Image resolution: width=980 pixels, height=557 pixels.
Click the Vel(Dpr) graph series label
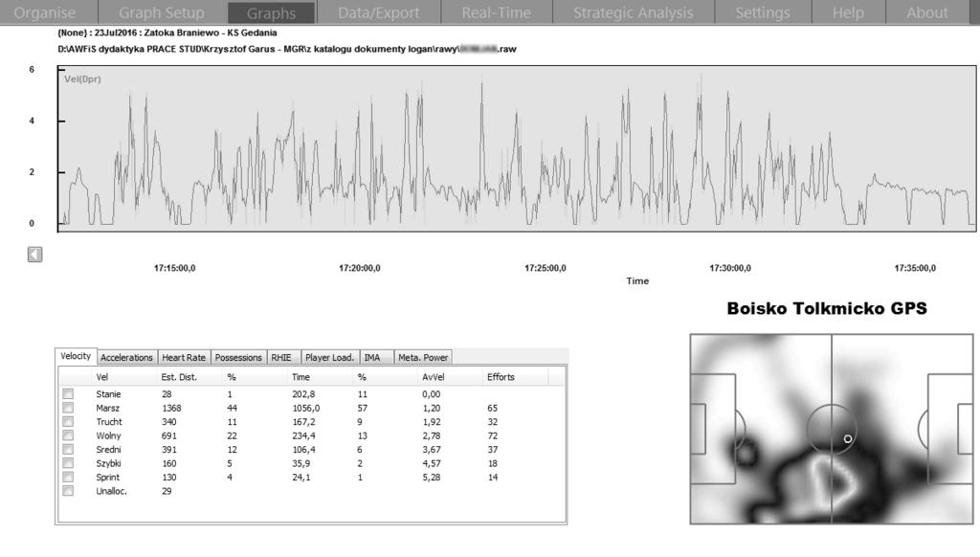[82, 78]
